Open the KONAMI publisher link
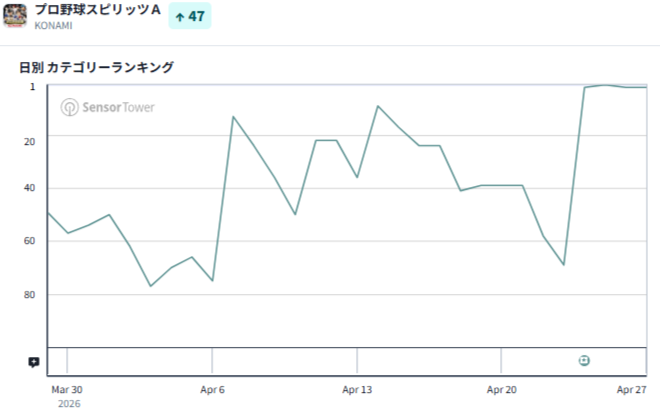This screenshot has height=418, width=660. pyautogui.click(x=53, y=26)
